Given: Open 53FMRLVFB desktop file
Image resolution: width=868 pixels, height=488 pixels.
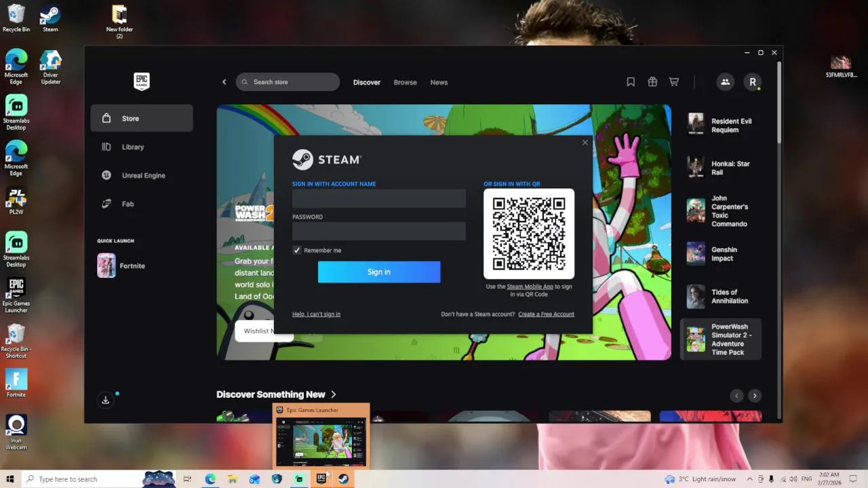Looking at the screenshot, I should [841, 66].
